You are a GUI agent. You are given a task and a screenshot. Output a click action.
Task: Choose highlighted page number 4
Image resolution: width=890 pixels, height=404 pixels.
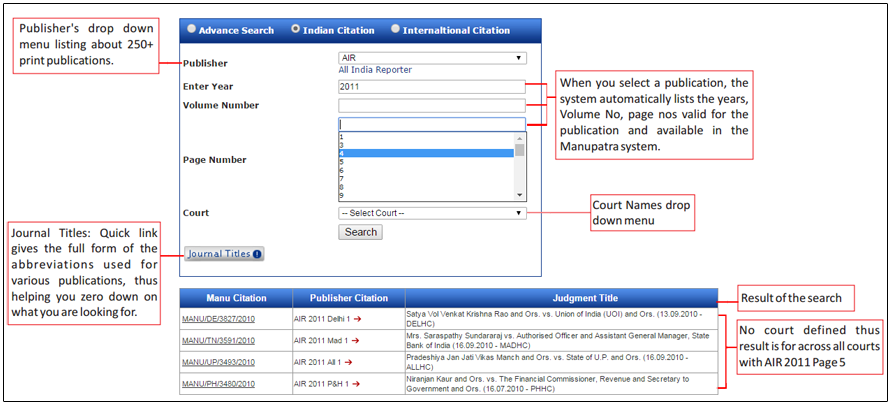tap(426, 153)
